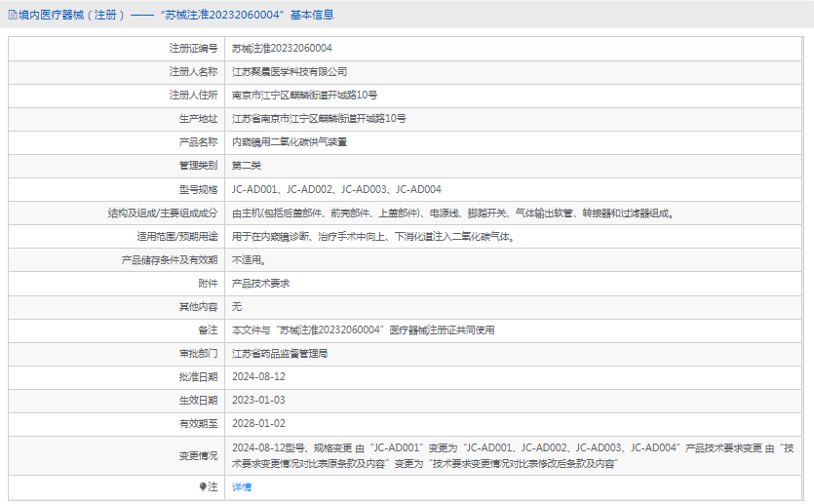Viewport: 814px width, 504px height.
Task: Select other content value 无
Action: point(237,307)
